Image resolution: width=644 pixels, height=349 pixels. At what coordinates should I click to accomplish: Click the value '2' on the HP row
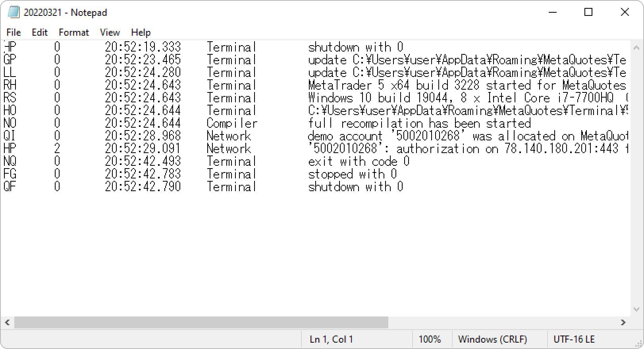tap(57, 149)
